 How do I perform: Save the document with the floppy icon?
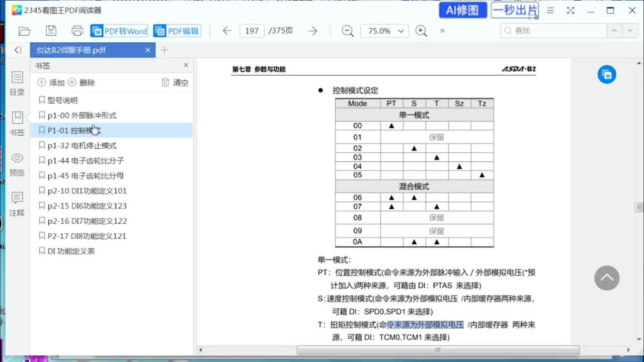(51, 31)
